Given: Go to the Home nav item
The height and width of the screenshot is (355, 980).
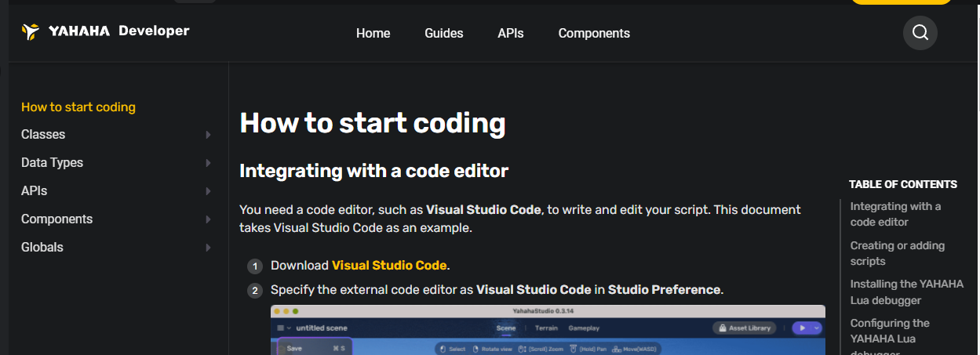Looking at the screenshot, I should point(373,33).
